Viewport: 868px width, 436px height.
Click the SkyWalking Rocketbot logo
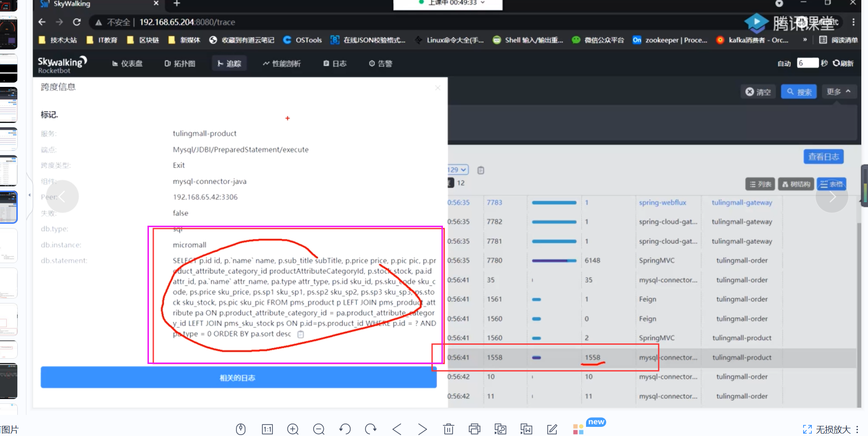pos(62,64)
